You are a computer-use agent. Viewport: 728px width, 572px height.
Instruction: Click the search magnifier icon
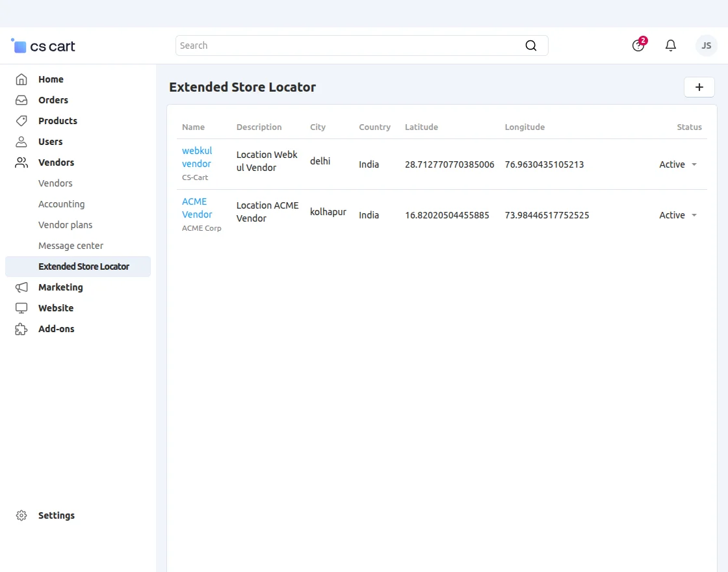531,45
